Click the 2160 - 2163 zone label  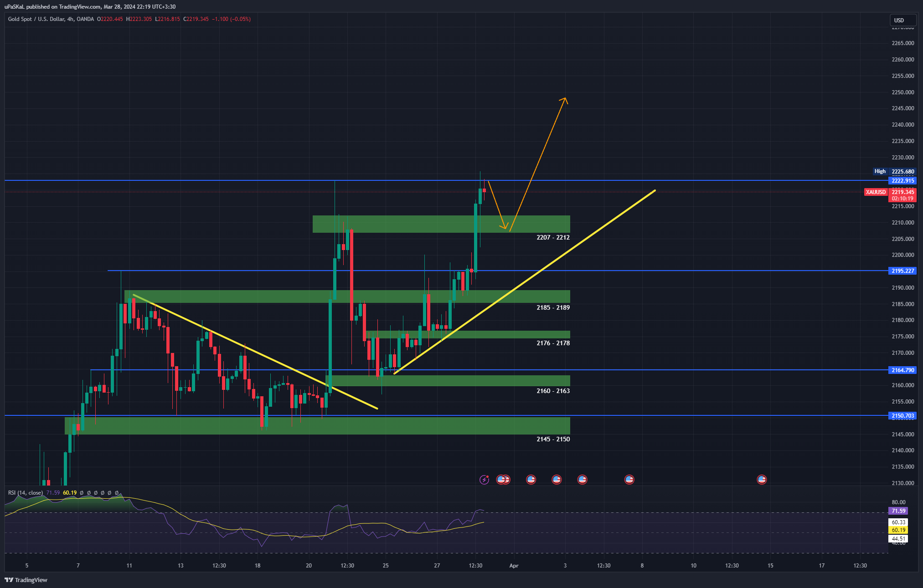click(553, 391)
